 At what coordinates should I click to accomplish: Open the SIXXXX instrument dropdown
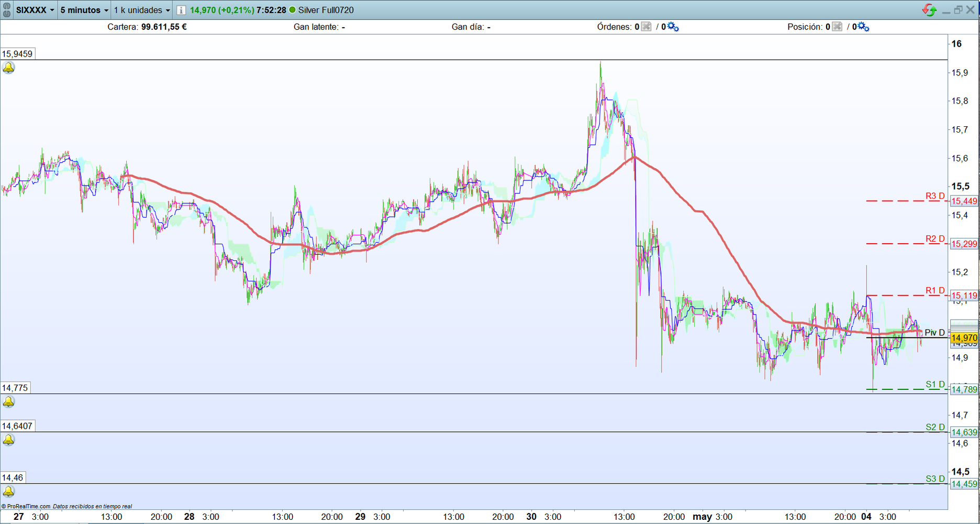(35, 10)
